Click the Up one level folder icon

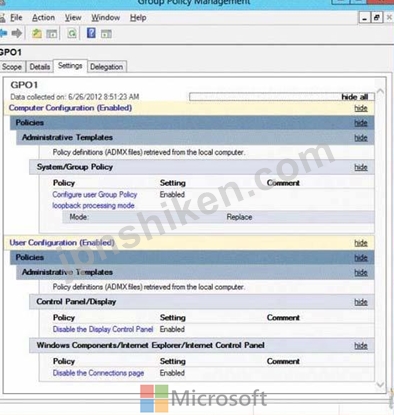pos(37,33)
